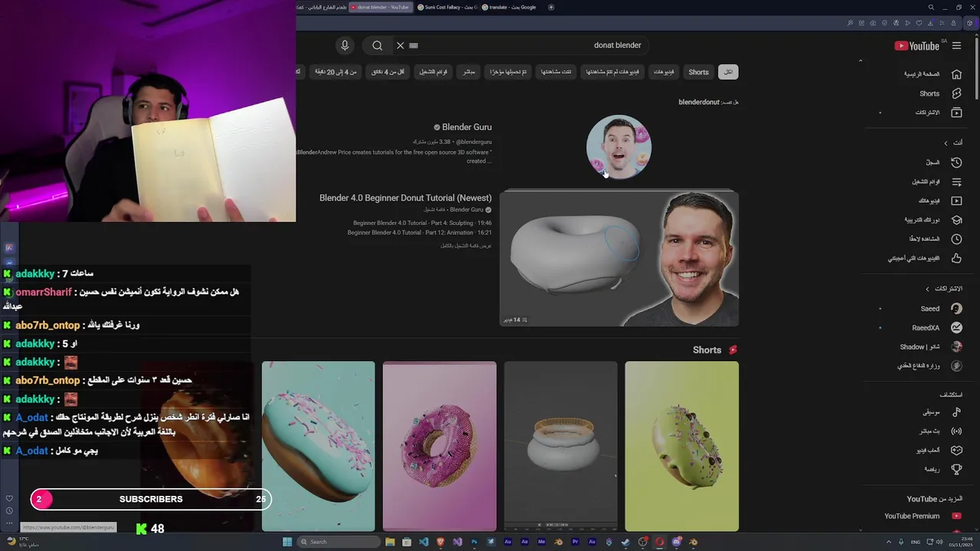Image resolution: width=980 pixels, height=551 pixels.
Task: Clear the search query with X
Action: pos(400,45)
